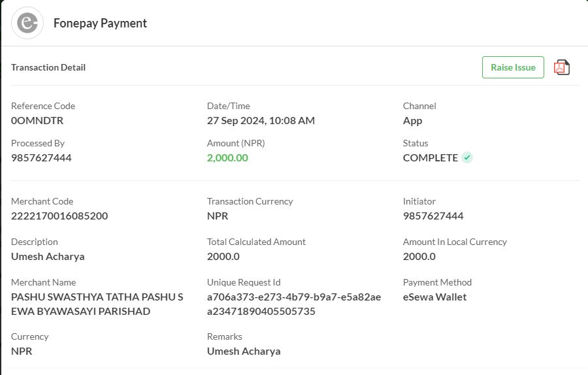Click the Merchant Code label
Image resolution: width=588 pixels, height=375 pixels.
[x=42, y=201]
